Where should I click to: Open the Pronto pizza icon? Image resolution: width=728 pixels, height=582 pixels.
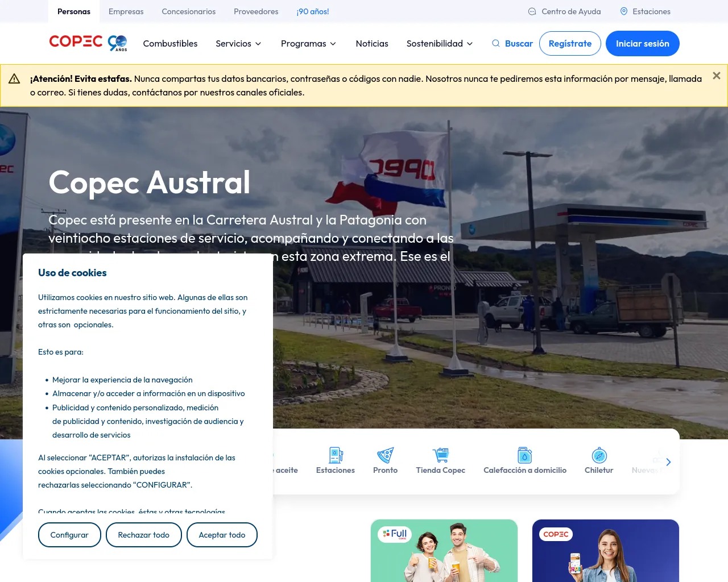[x=385, y=455]
